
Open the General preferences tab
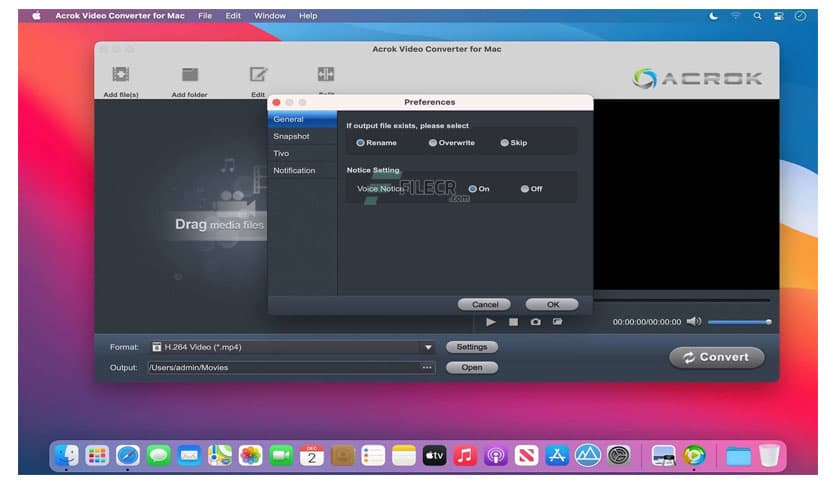pos(302,119)
